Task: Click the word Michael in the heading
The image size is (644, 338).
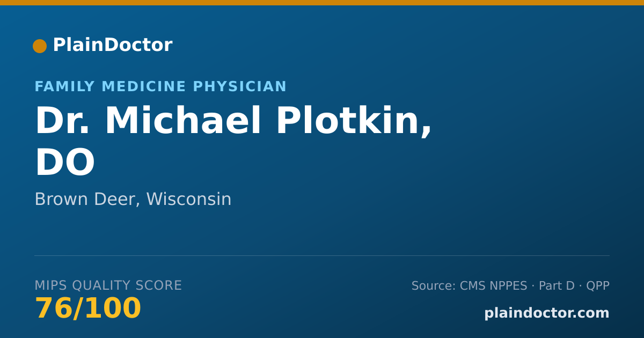Action: pyautogui.click(x=183, y=121)
